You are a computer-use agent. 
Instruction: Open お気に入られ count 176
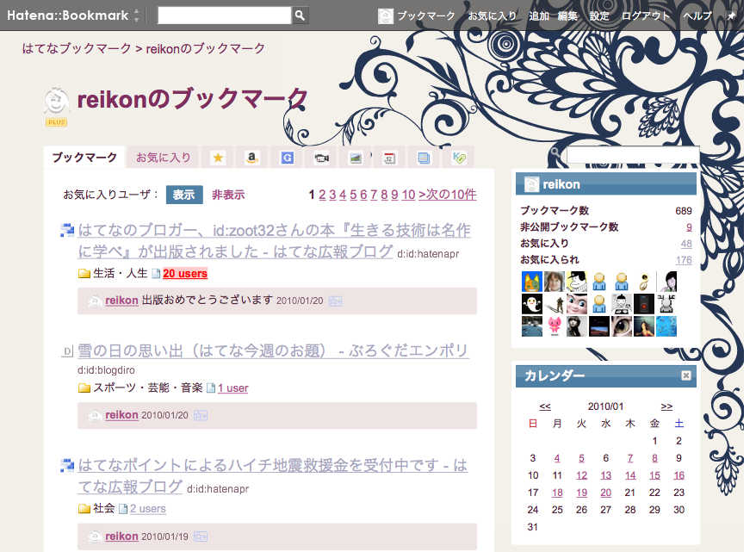pyautogui.click(x=684, y=260)
